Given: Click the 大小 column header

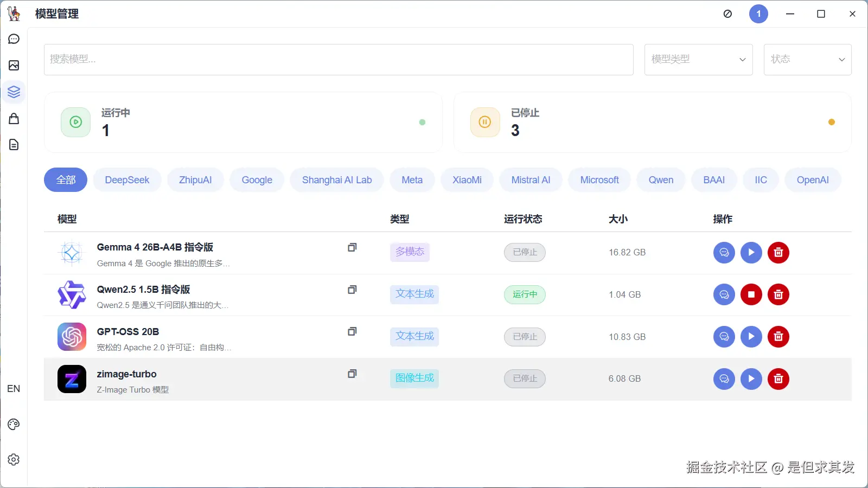Looking at the screenshot, I should point(618,219).
